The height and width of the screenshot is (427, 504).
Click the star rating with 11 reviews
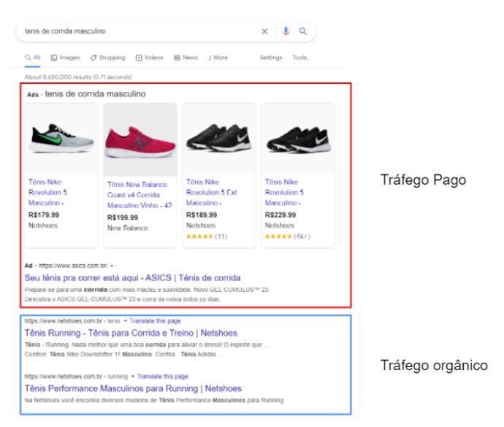pyautogui.click(x=207, y=236)
